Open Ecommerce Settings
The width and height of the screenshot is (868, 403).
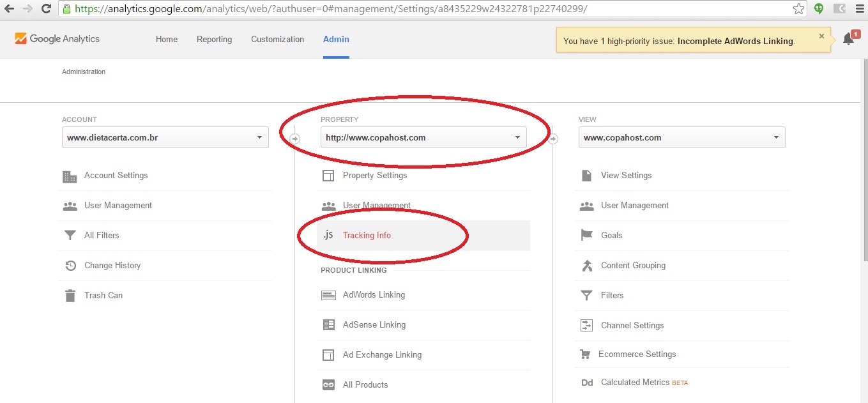point(637,354)
